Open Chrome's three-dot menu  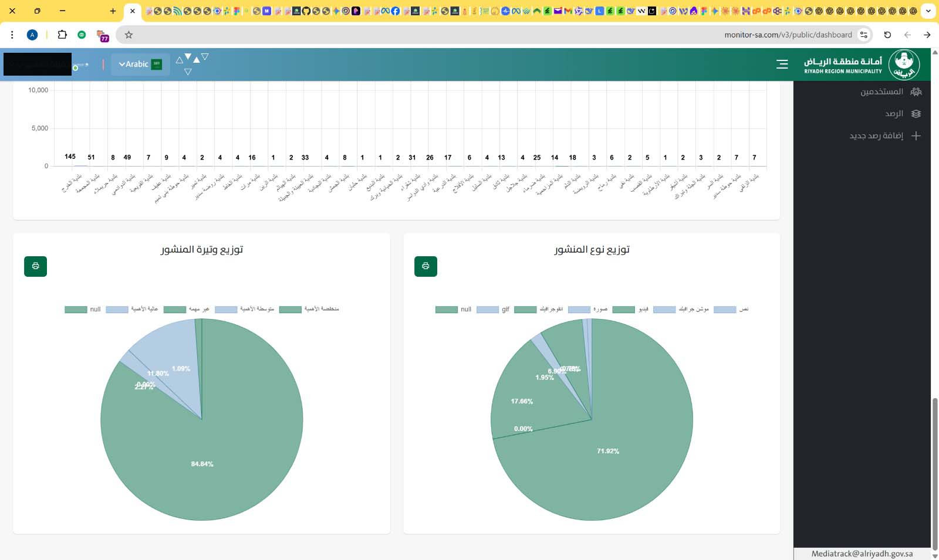pyautogui.click(x=12, y=35)
